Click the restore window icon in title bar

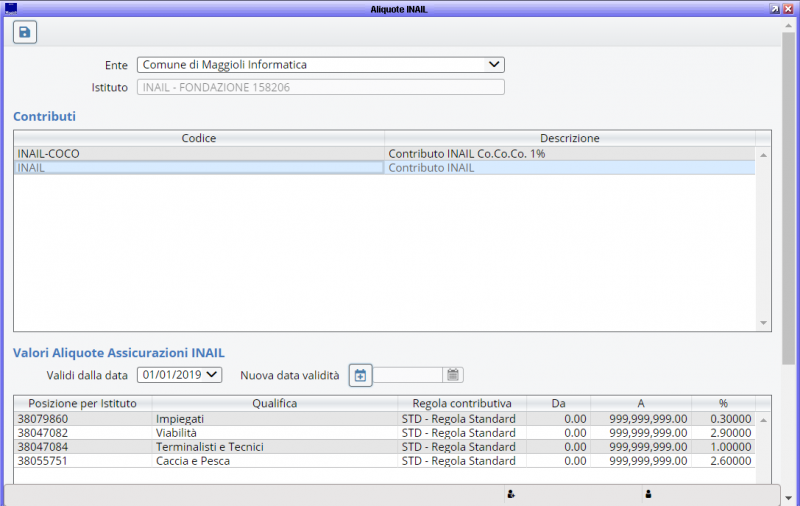pyautogui.click(x=775, y=8)
